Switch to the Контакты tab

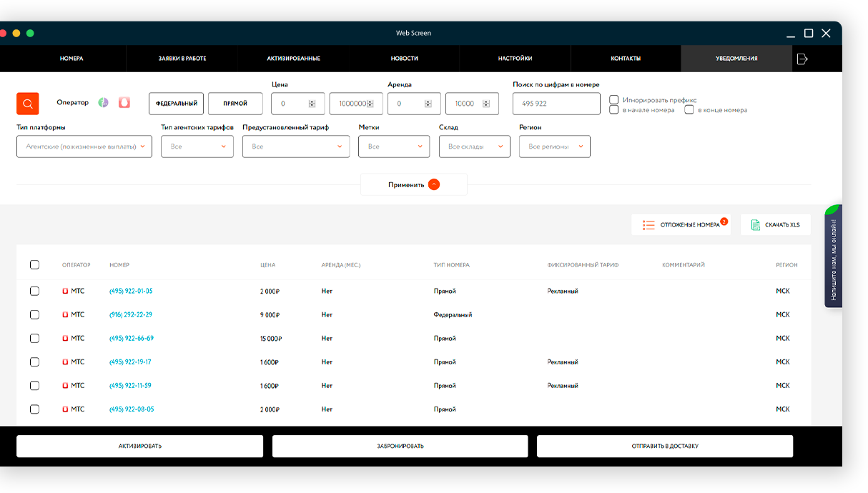pos(626,59)
